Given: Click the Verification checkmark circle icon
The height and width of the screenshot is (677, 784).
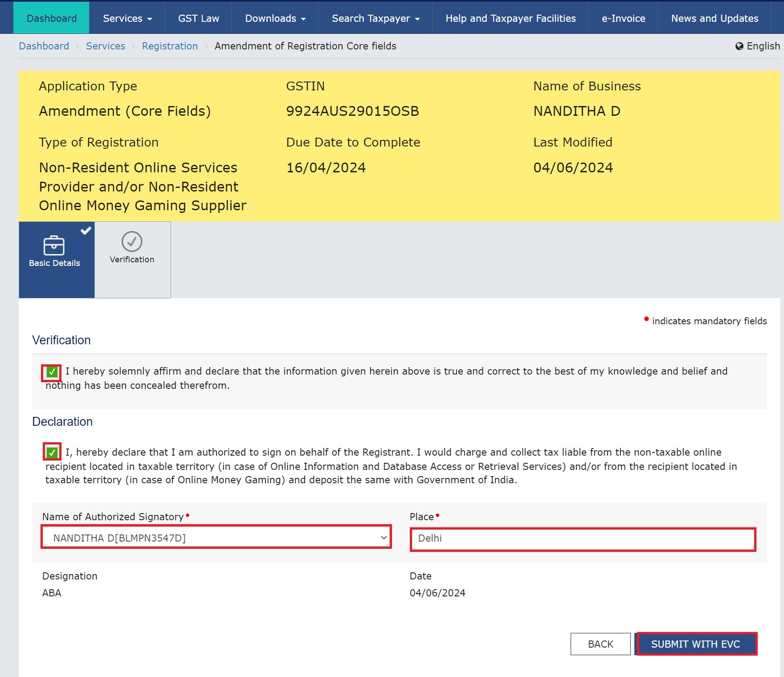Looking at the screenshot, I should click(x=132, y=241).
